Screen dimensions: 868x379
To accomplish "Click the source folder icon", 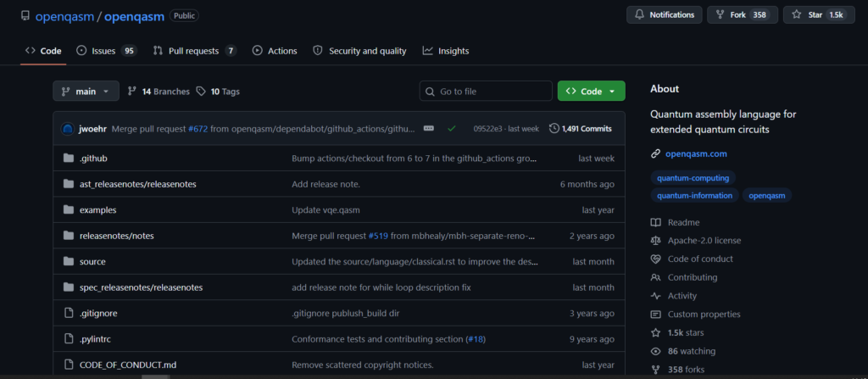I will 69,261.
